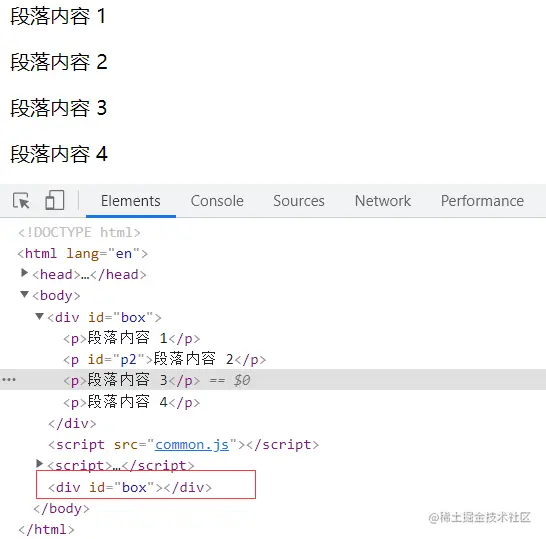Select the Elements tab
The height and width of the screenshot is (539, 546).
point(131,201)
